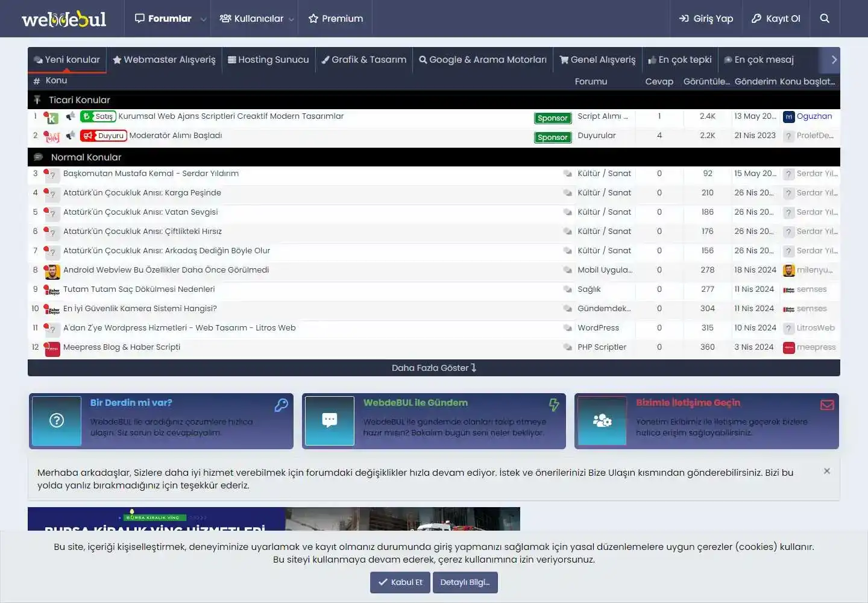868x603 pixels.
Task: Click meepress avatar in Konu başlatan column
Action: [788, 348]
